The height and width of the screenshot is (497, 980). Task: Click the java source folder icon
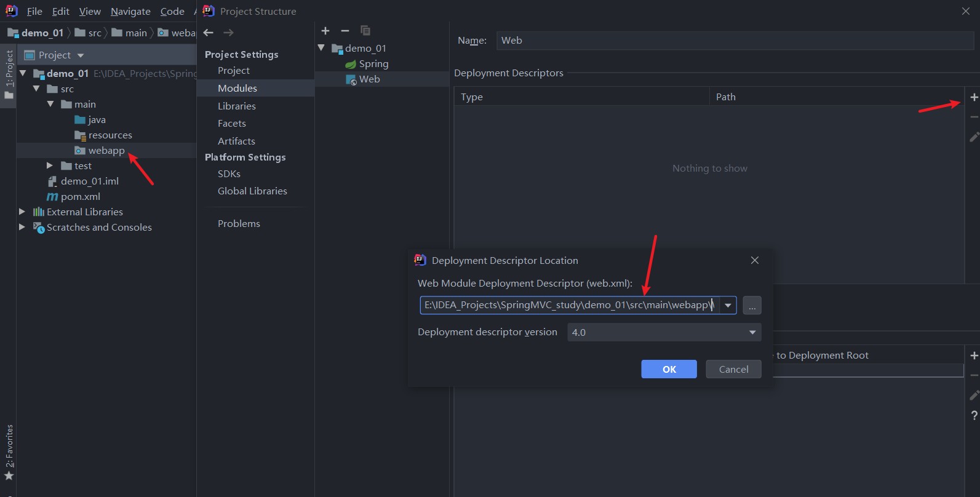(x=80, y=120)
